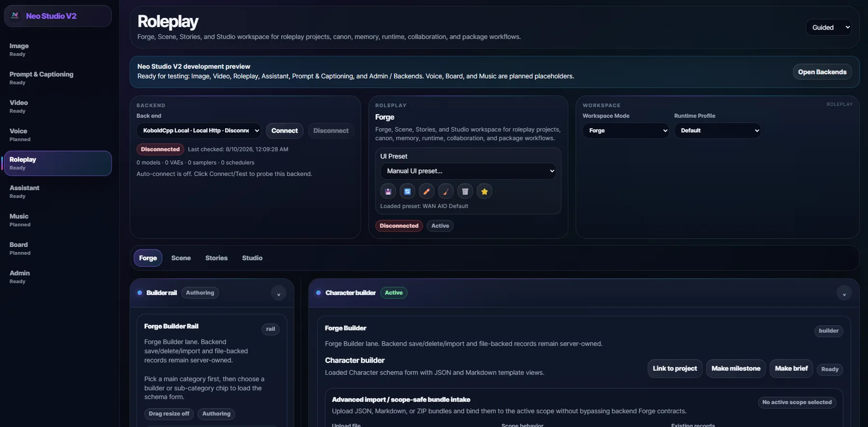The width and height of the screenshot is (868, 427).
Task: Go to Image in the sidebar
Action: point(58,50)
